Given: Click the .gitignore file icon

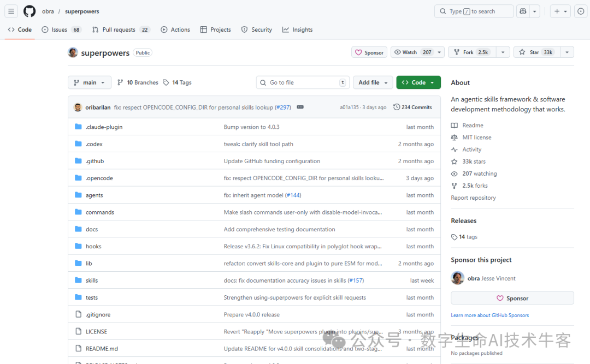Looking at the screenshot, I should 78,314.
